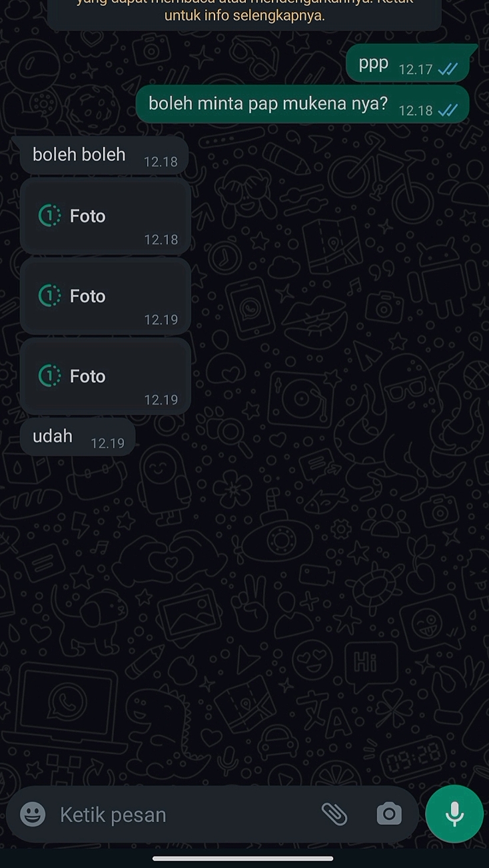Open the camera from message bar
Viewport: 489px width, 868px height.
pos(389,813)
